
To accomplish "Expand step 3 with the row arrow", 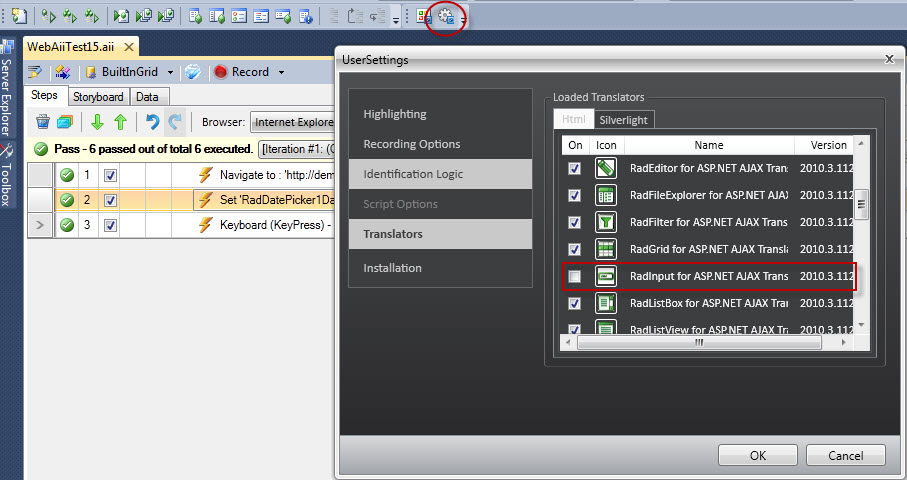I will point(40,225).
